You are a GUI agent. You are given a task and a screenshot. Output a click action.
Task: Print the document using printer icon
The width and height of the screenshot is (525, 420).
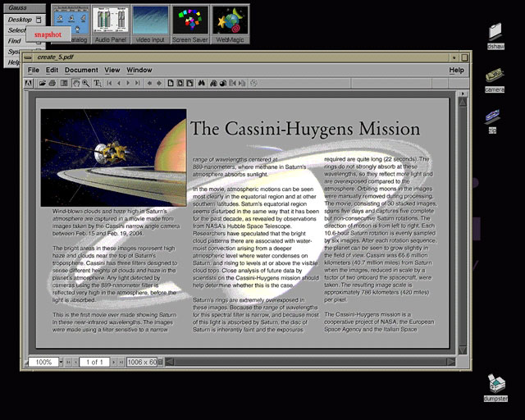[x=52, y=83]
